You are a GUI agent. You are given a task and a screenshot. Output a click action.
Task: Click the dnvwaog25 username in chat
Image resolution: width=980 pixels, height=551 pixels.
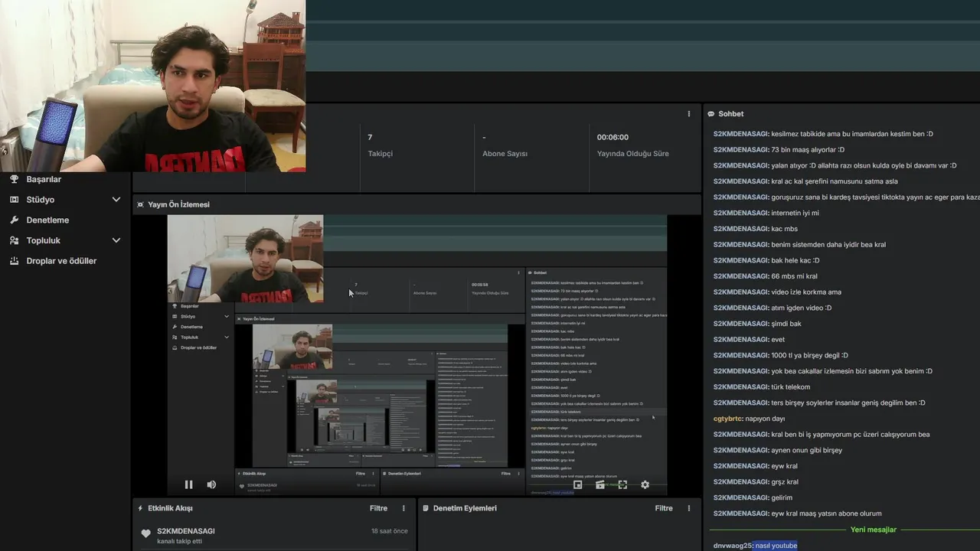(x=732, y=546)
